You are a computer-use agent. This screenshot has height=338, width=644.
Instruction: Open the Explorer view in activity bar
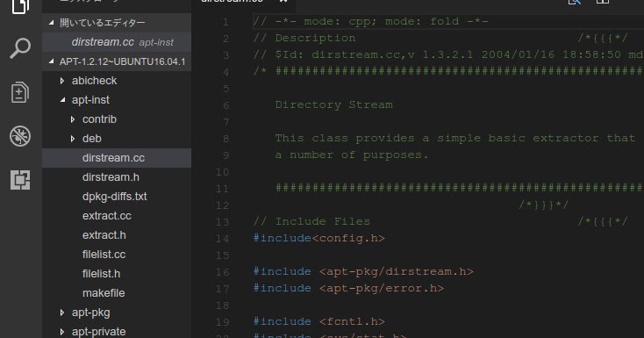pyautogui.click(x=19, y=6)
